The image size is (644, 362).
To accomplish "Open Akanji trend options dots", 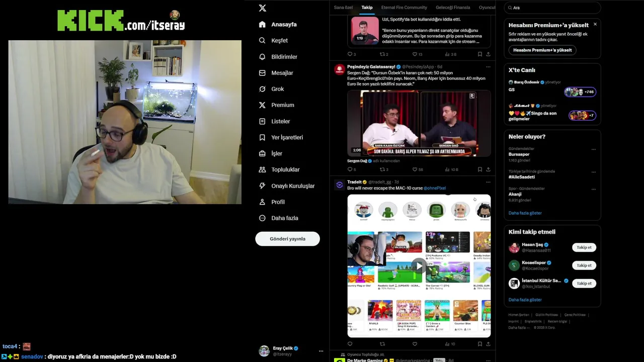I will click(x=593, y=190).
